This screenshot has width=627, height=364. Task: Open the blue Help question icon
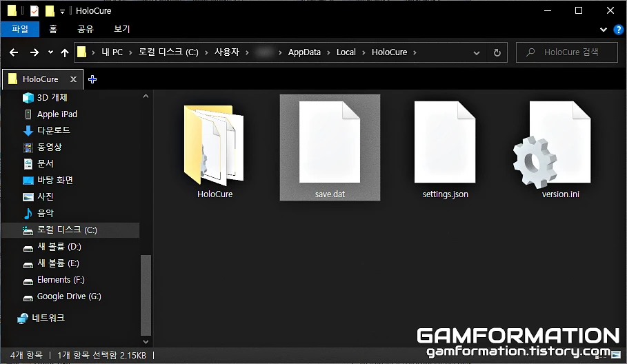click(618, 30)
